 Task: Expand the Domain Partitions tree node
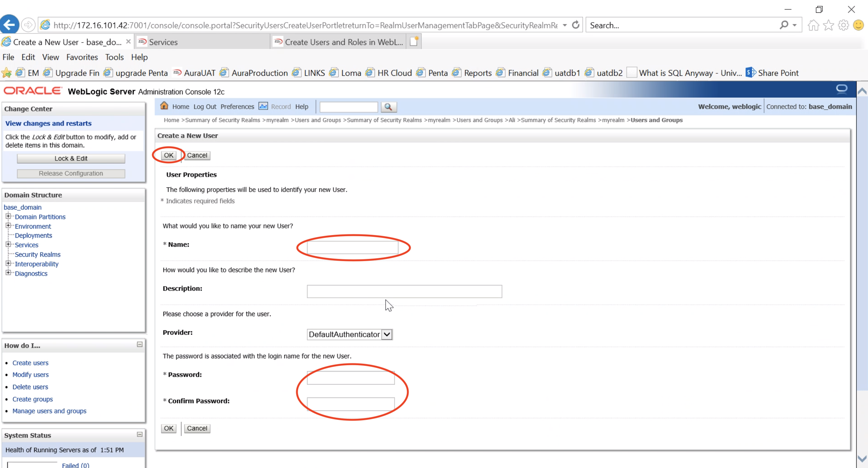click(x=8, y=216)
